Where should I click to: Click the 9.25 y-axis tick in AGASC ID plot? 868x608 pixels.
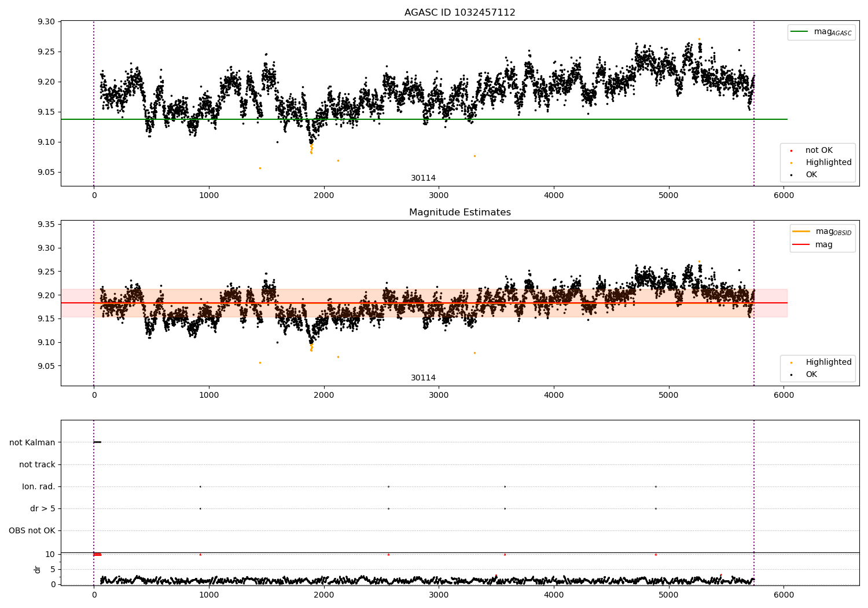[46, 52]
